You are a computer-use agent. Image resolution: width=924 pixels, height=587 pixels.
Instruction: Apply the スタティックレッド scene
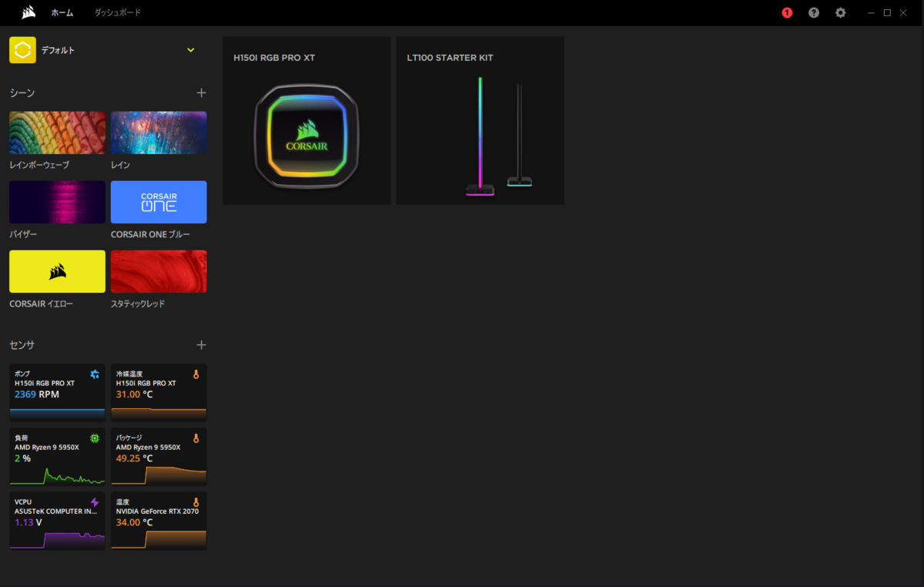[x=159, y=271]
